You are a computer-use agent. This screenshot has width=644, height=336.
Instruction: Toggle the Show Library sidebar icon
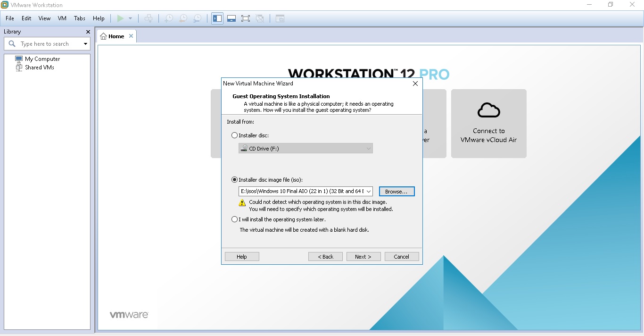tap(217, 18)
